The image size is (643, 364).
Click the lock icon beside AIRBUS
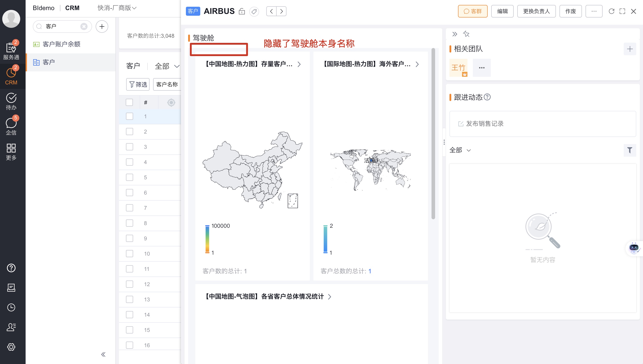(242, 11)
